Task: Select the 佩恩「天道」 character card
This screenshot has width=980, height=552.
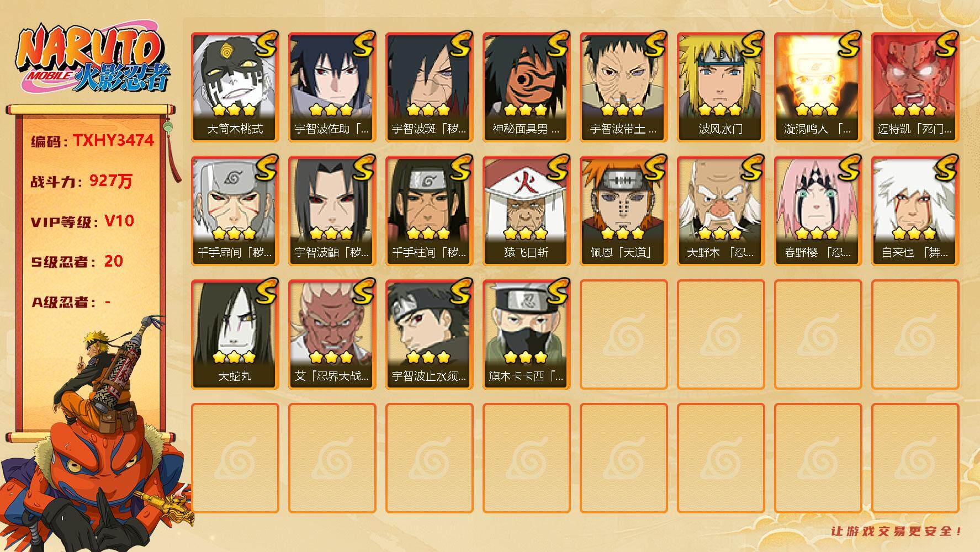Action: tap(624, 211)
